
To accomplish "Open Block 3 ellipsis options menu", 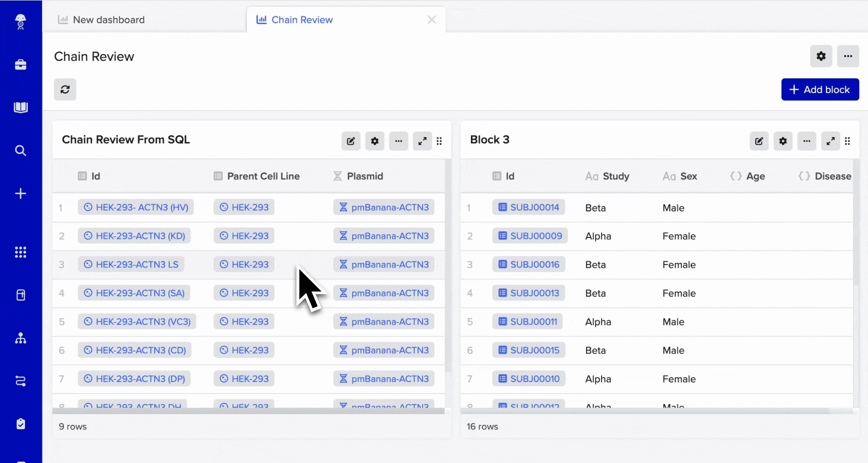I will [807, 141].
